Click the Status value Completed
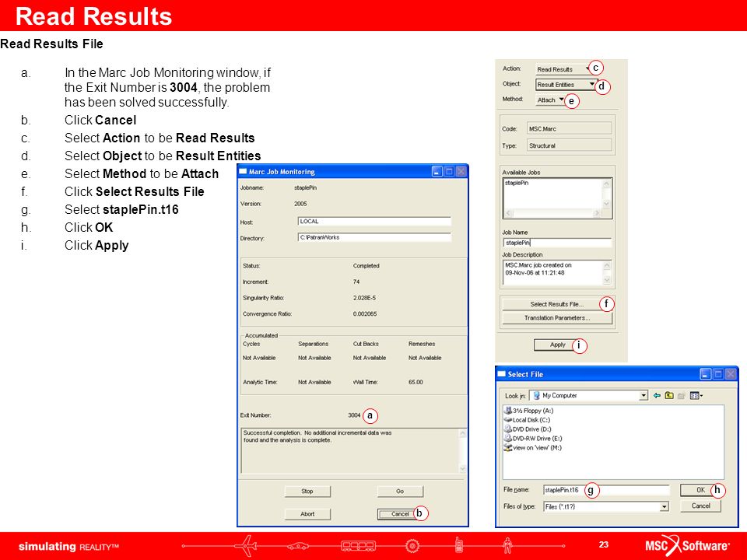The height and width of the screenshot is (560, 747). [366, 266]
